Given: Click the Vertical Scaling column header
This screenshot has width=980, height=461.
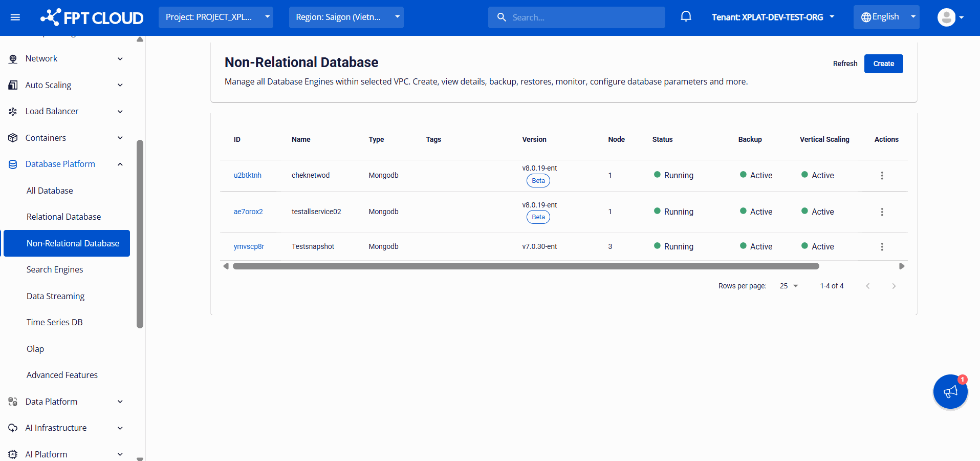Looking at the screenshot, I should coord(824,139).
